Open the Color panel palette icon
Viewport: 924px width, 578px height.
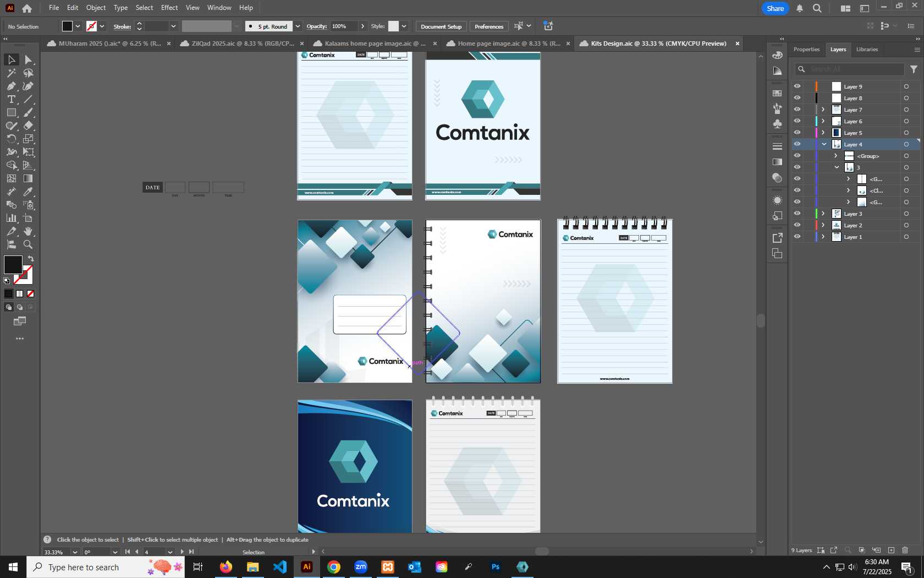(x=777, y=55)
